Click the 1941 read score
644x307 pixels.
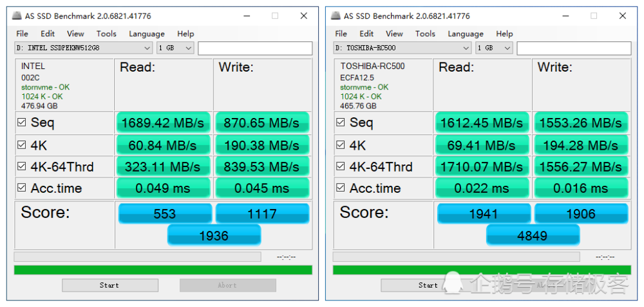click(484, 213)
